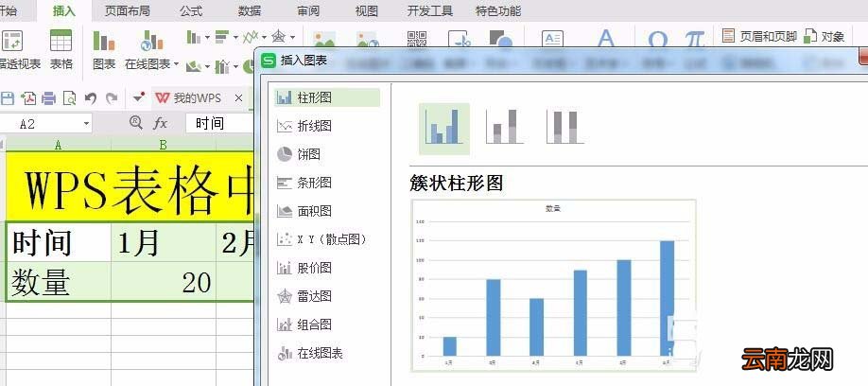
Task: Click the combo chart icon in ribbon
Action: 222,66
